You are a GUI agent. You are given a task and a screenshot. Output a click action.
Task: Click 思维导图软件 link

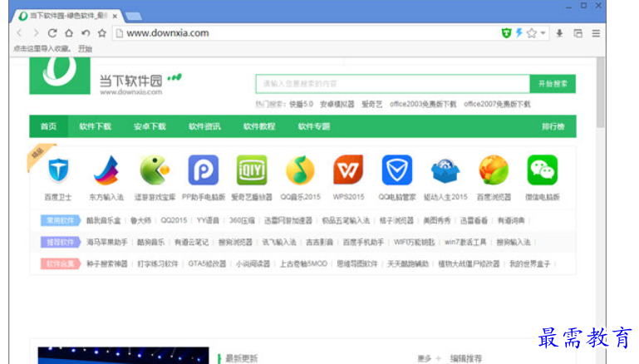coord(357,263)
